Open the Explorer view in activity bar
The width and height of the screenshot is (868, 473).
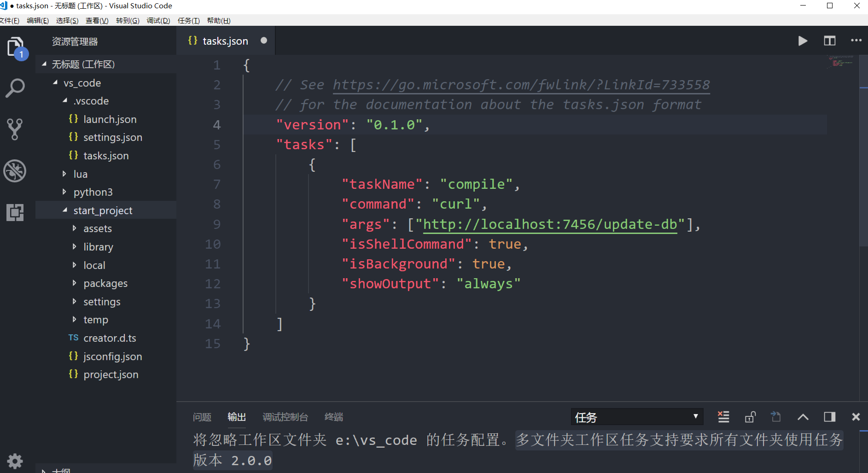pos(16,47)
